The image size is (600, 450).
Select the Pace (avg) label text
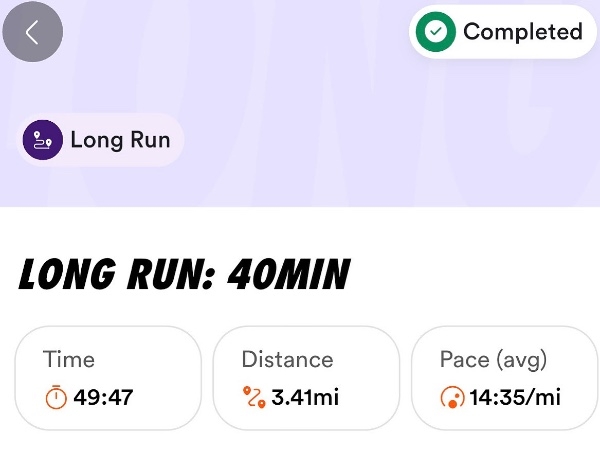tap(493, 360)
